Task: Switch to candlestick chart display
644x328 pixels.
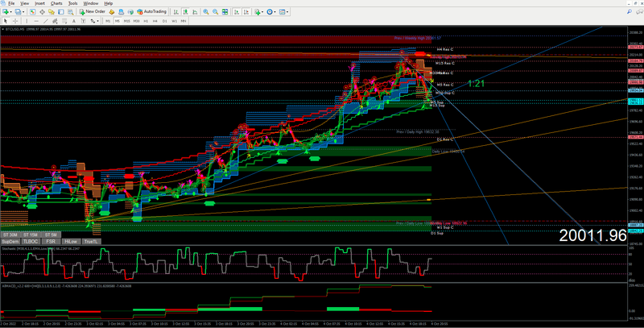Action: [185, 12]
